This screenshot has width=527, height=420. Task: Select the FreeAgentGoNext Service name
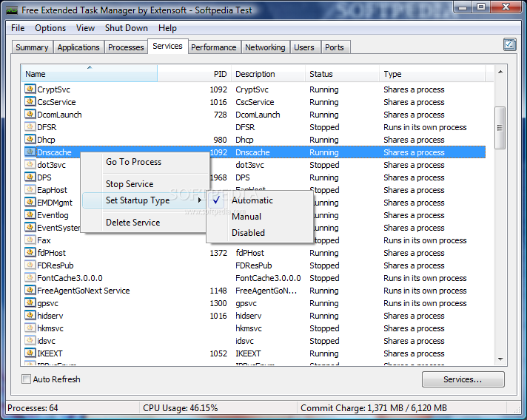tap(84, 291)
